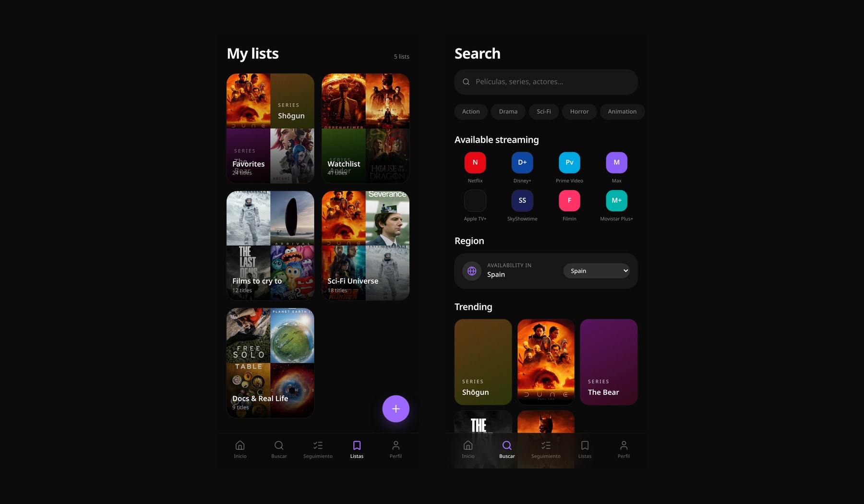Select the Apple TV+ icon
Screen dimensions: 864x504
[475, 200]
